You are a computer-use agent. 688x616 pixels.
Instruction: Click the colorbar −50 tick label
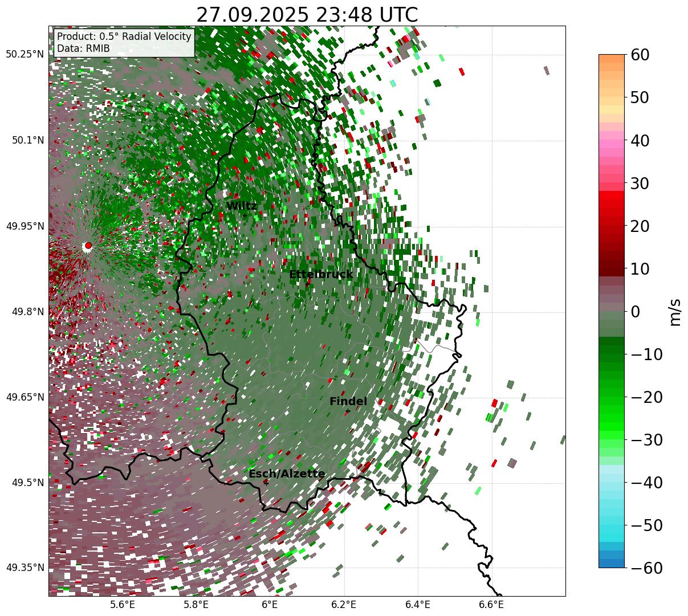[x=646, y=525]
